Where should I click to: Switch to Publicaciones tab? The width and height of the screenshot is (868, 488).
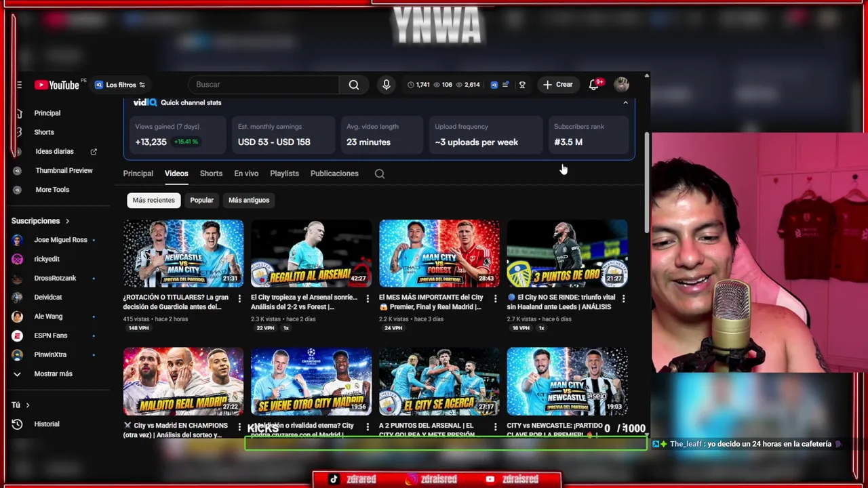tap(334, 174)
